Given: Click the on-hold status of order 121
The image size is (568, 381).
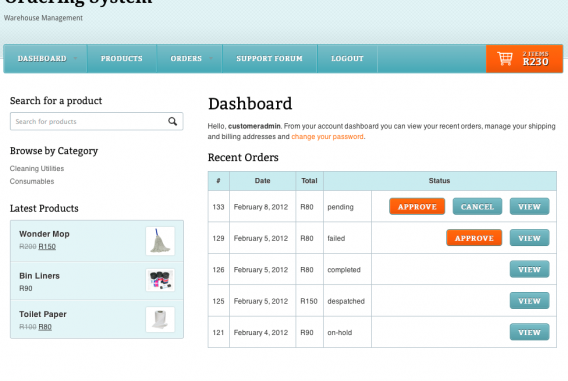Looking at the screenshot, I should click(339, 332).
